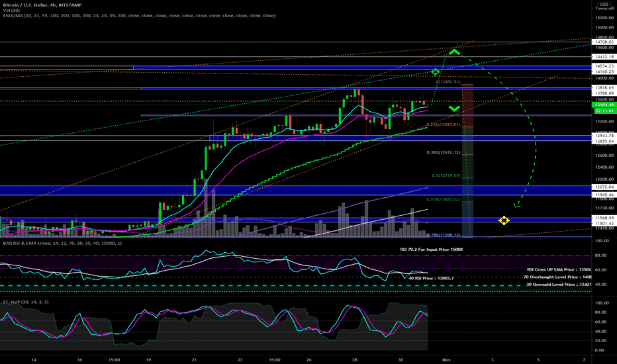Click the 12600.00 price axis label
The height and width of the screenshot is (364, 617).
(x=604, y=156)
